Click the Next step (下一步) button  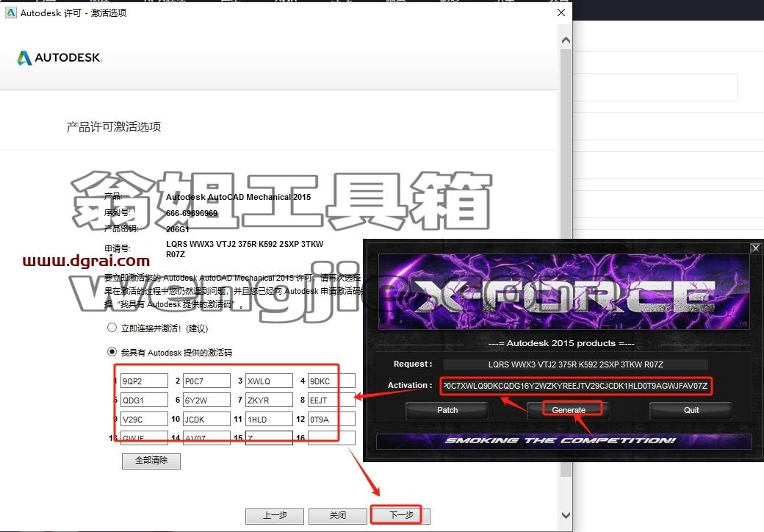[x=401, y=515]
